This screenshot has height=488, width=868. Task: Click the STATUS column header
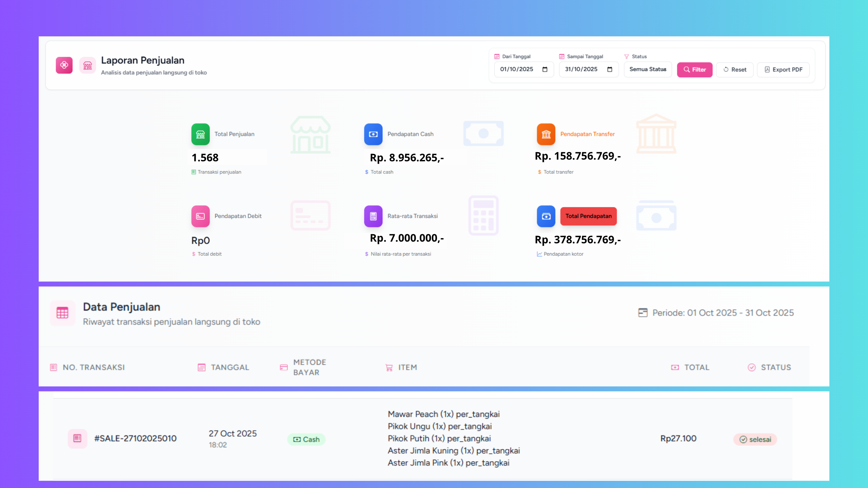pyautogui.click(x=775, y=367)
